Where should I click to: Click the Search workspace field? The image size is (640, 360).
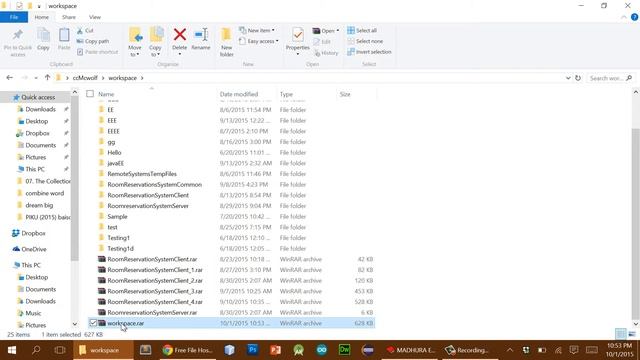pyautogui.click(x=611, y=78)
